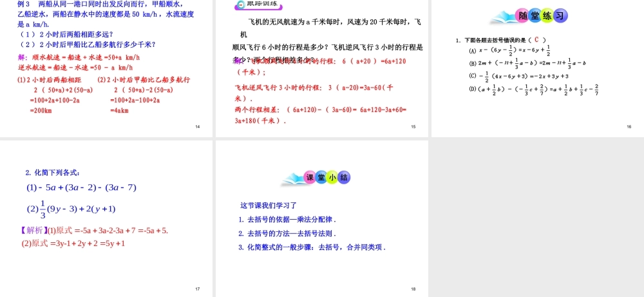Click the fraction expression (2) on slide 17

(70, 209)
